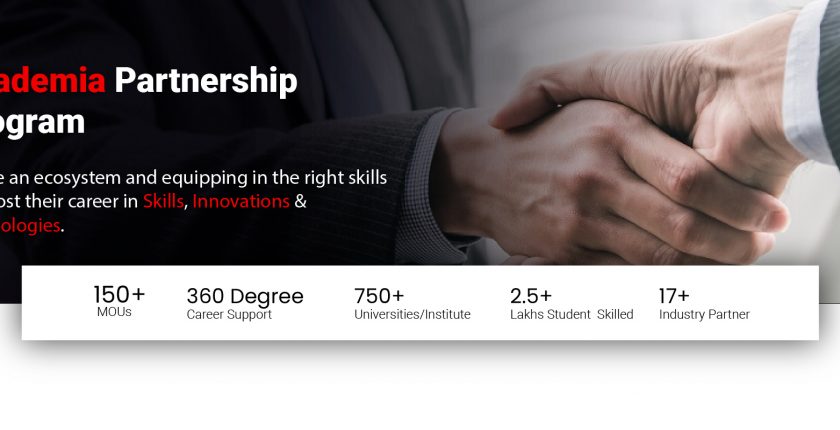Select the 'Universities/Institute' label

[412, 314]
